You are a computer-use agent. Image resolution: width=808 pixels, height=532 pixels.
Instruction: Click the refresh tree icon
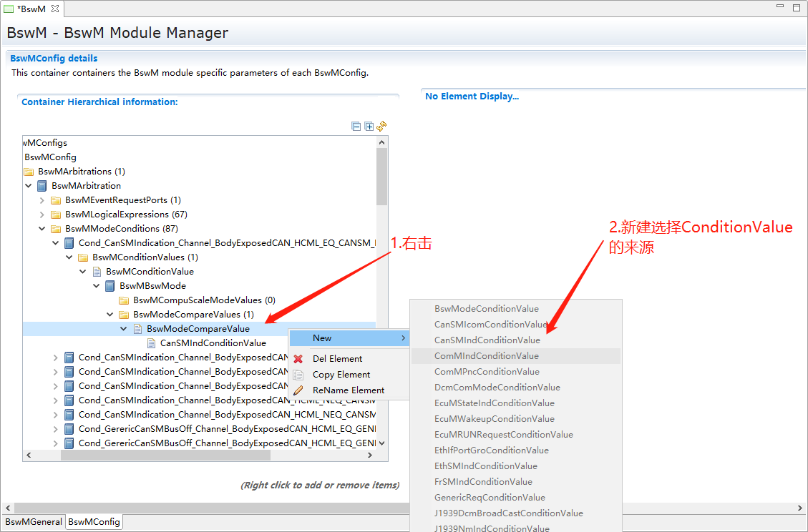click(381, 126)
